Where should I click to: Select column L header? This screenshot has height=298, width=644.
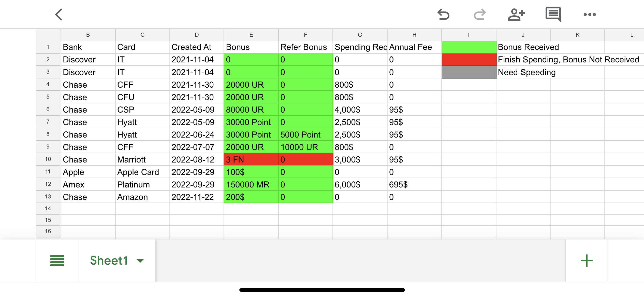(625, 35)
